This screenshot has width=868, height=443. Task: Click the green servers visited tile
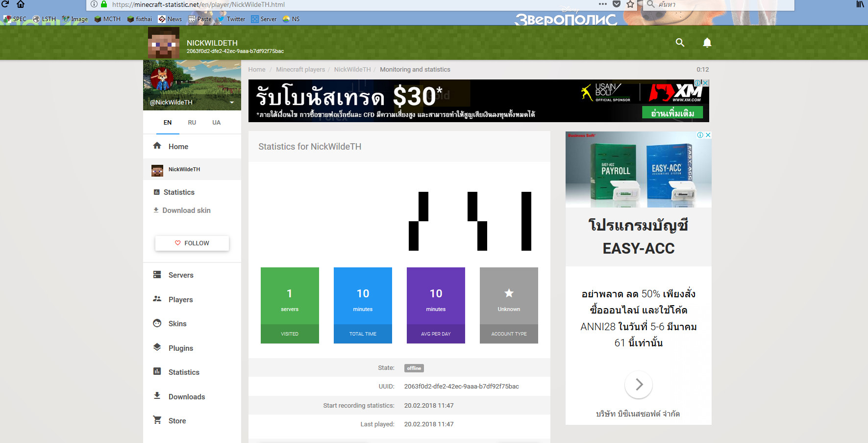tap(290, 305)
